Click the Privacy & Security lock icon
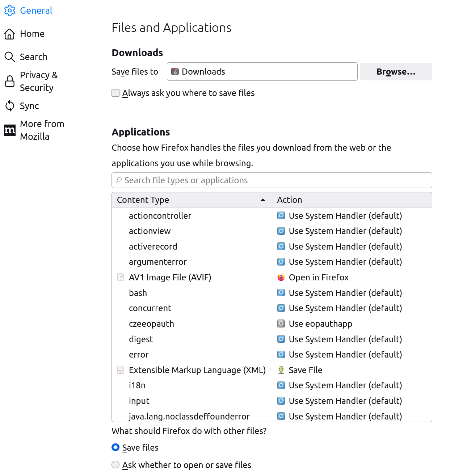454x476 pixels. [x=10, y=81]
